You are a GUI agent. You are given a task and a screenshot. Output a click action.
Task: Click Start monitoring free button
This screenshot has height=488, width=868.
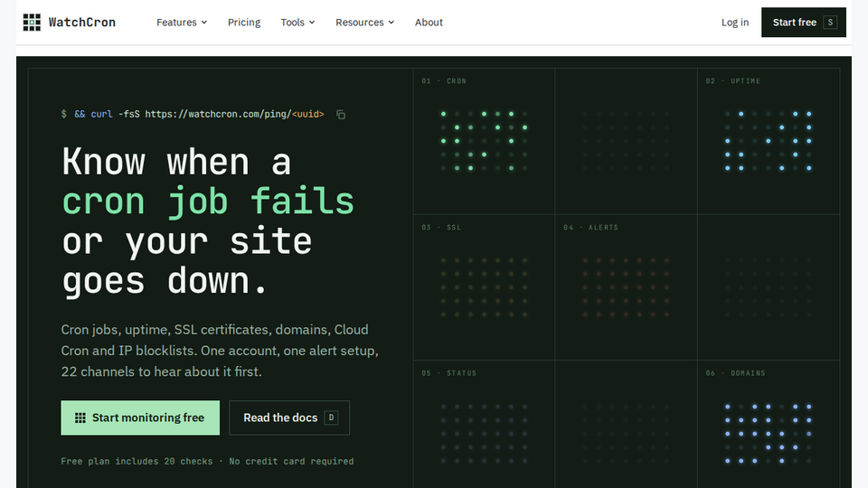[x=140, y=418]
